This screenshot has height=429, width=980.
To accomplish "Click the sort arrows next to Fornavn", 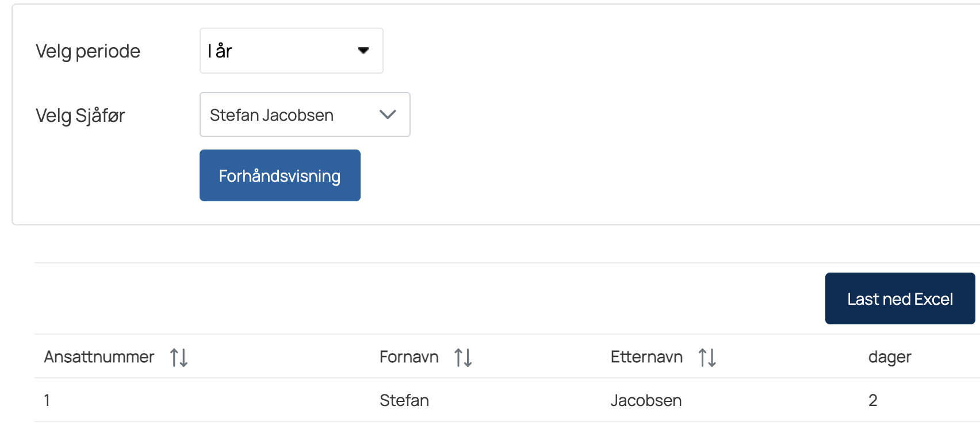I will pyautogui.click(x=463, y=357).
